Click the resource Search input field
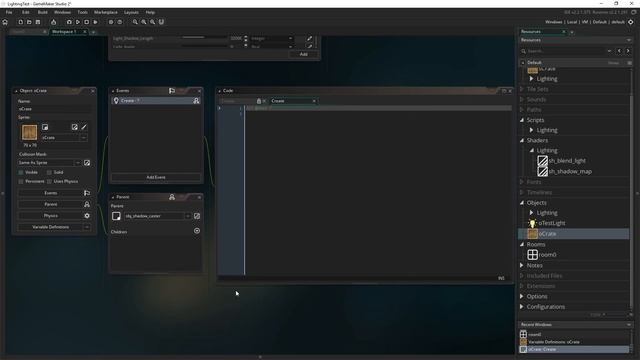The height and width of the screenshot is (360, 640). pos(566,51)
